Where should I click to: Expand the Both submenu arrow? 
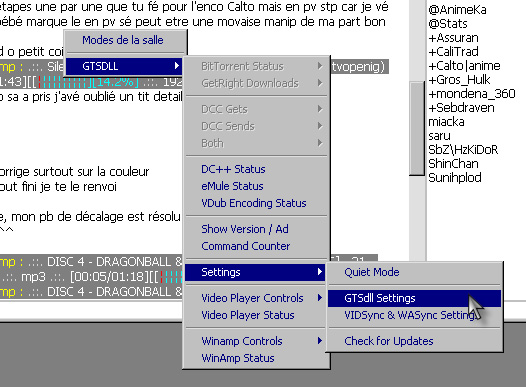(320, 143)
